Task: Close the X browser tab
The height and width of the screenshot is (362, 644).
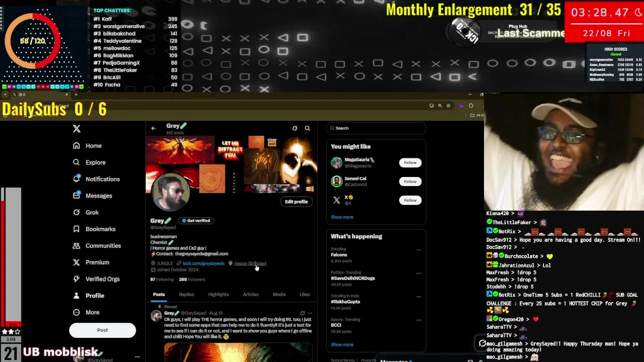Action: 66,95
